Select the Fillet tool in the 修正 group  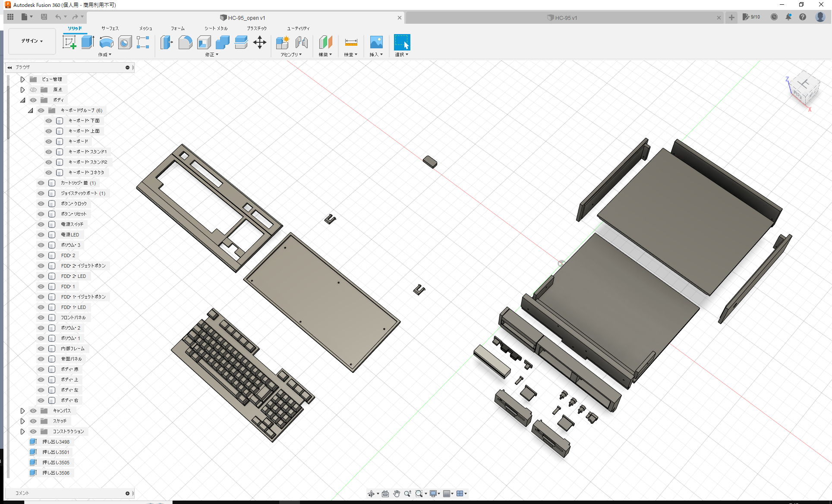click(x=186, y=43)
